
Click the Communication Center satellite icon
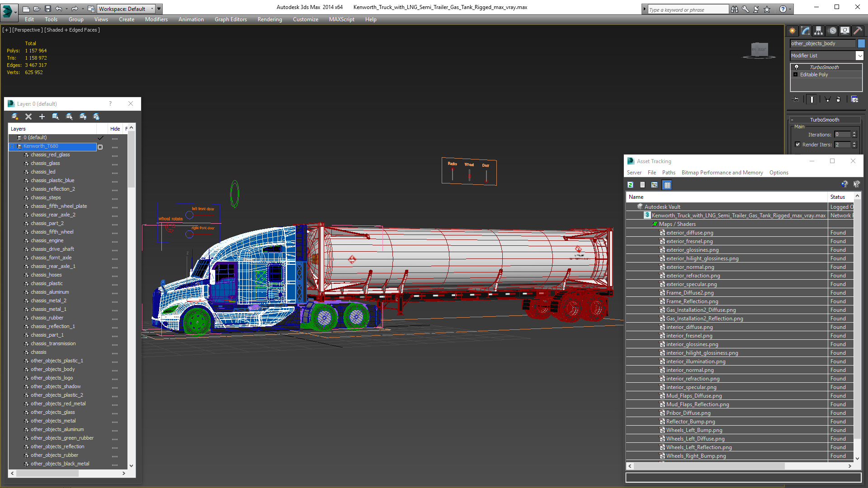756,9
